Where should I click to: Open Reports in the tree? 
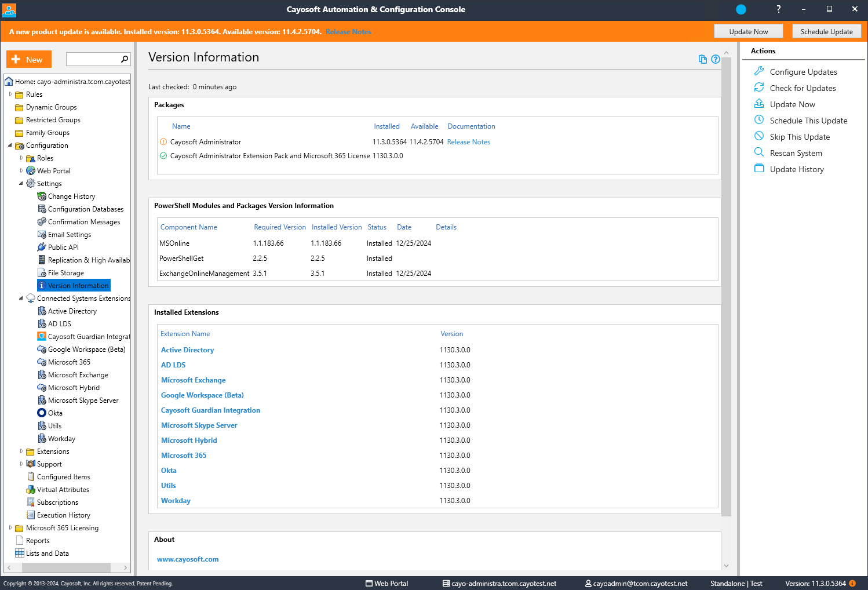click(x=38, y=541)
